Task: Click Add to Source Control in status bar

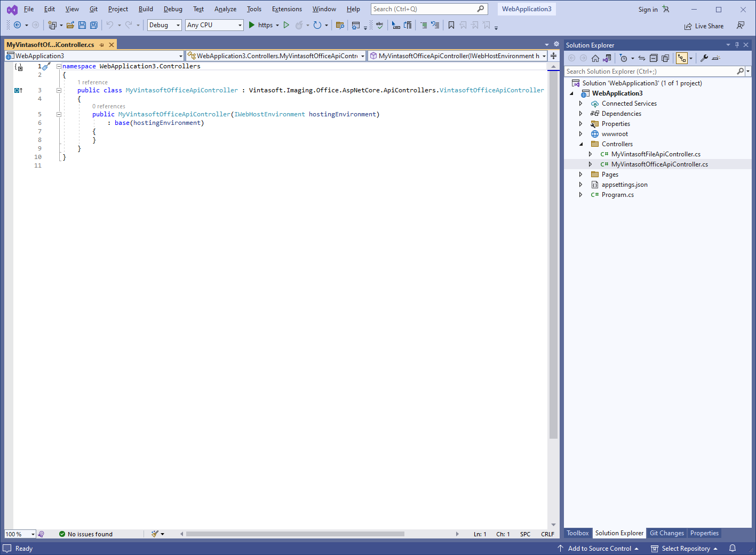Action: [x=599, y=549]
